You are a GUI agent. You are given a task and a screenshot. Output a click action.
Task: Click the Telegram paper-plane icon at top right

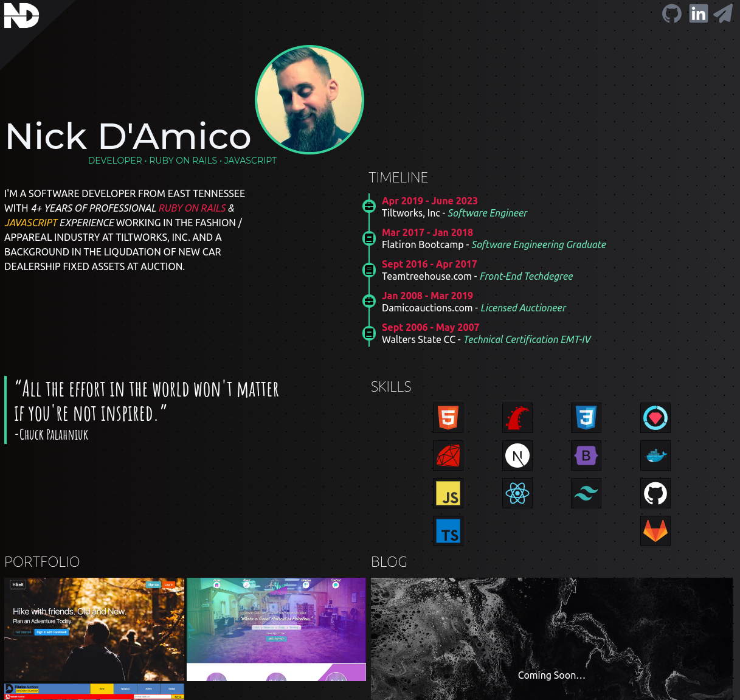[x=723, y=13]
